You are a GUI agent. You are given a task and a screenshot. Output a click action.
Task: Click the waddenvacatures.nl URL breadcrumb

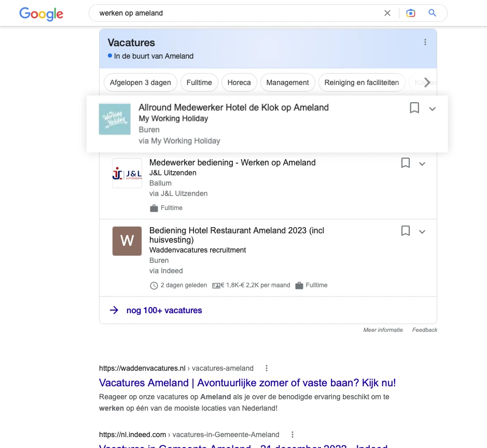point(176,368)
